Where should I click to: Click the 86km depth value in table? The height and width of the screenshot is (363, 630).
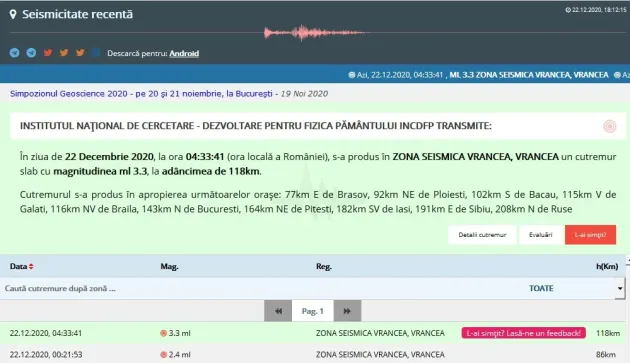(605, 355)
